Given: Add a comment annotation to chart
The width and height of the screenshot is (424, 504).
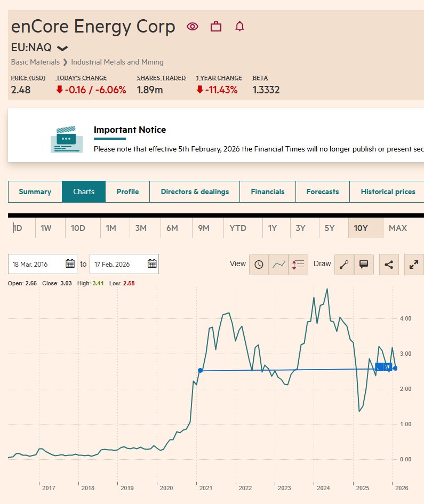Looking at the screenshot, I should (x=364, y=265).
